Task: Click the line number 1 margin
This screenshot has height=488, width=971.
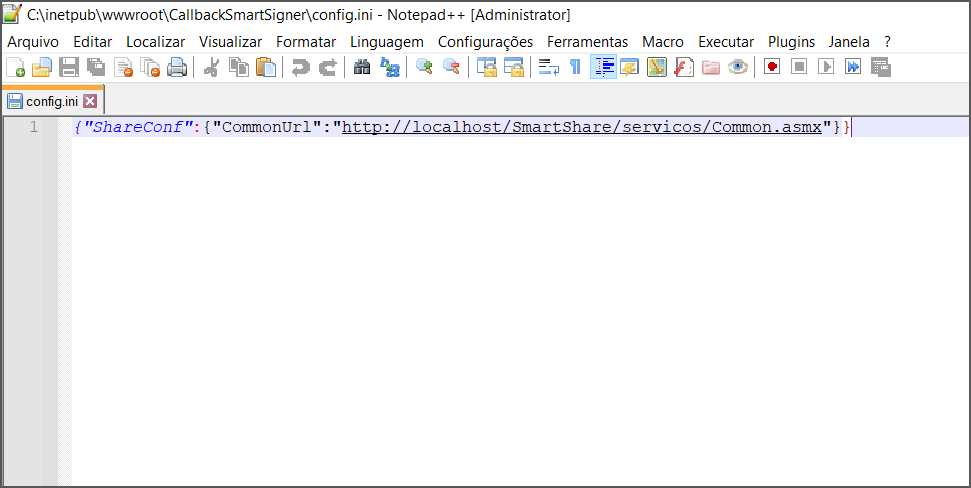Action: [33, 127]
